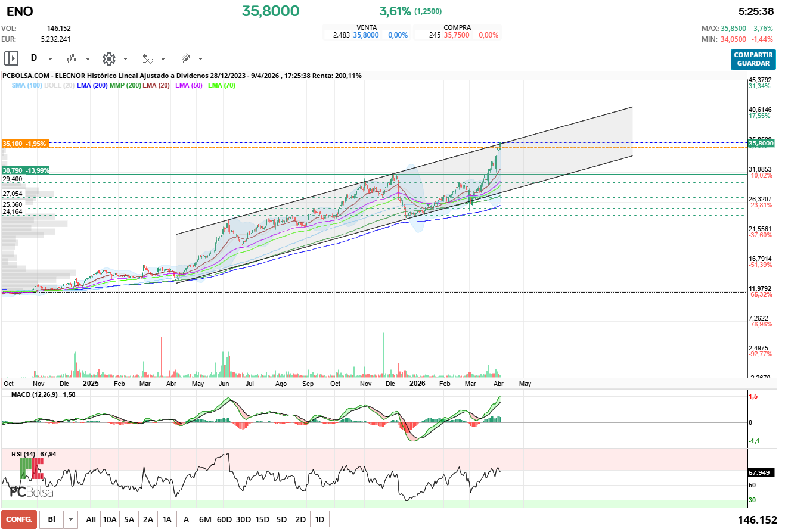Viewport: 785px width, 532px height.
Task: Select the 6M time range
Action: pyautogui.click(x=205, y=519)
